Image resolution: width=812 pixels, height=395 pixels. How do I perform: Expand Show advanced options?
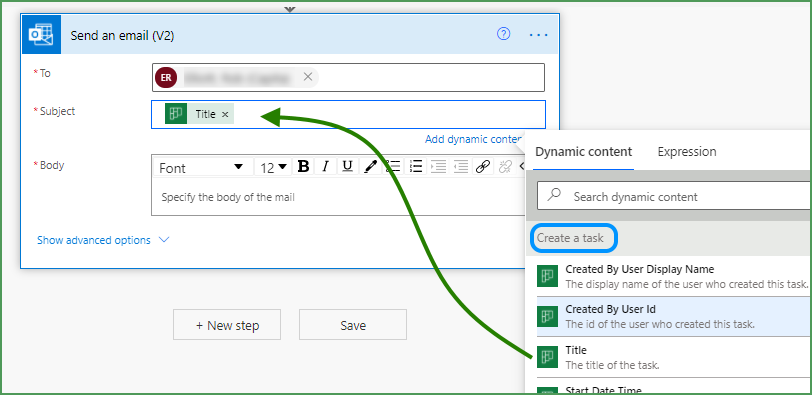103,240
